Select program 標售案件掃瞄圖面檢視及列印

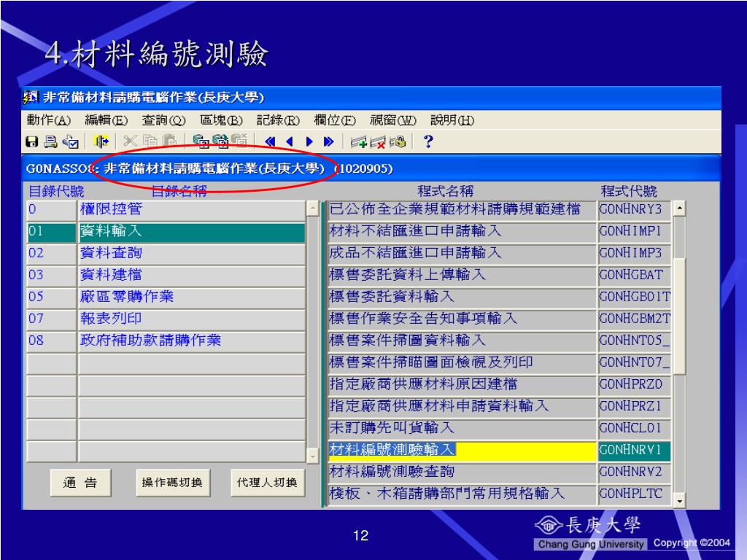tap(462, 363)
